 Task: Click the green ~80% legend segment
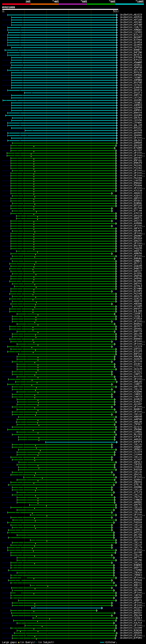[x=101, y=4]
